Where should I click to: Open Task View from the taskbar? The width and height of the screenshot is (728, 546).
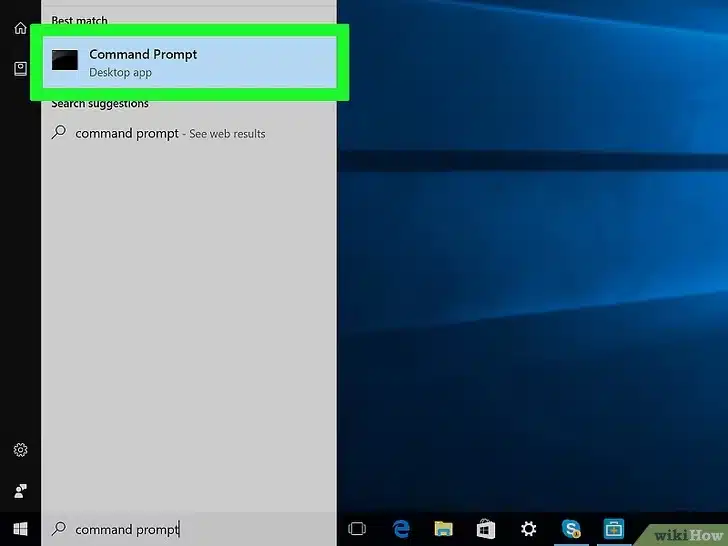click(357, 529)
